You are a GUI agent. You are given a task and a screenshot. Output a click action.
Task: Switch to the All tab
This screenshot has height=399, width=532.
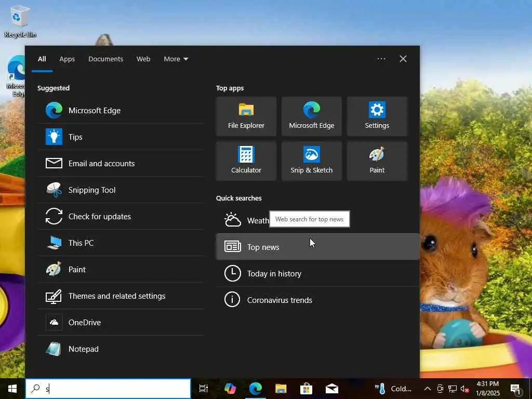42,59
